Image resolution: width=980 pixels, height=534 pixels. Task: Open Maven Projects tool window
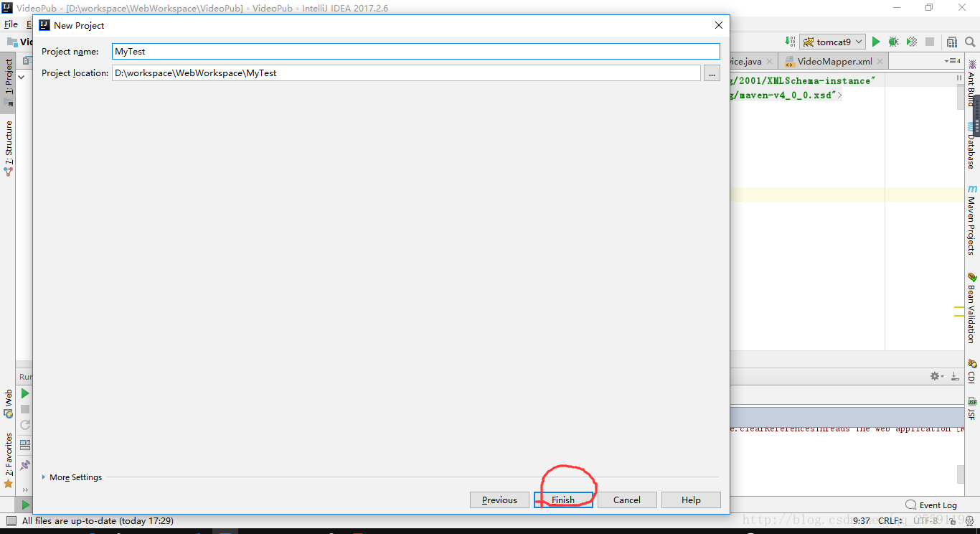point(972,220)
